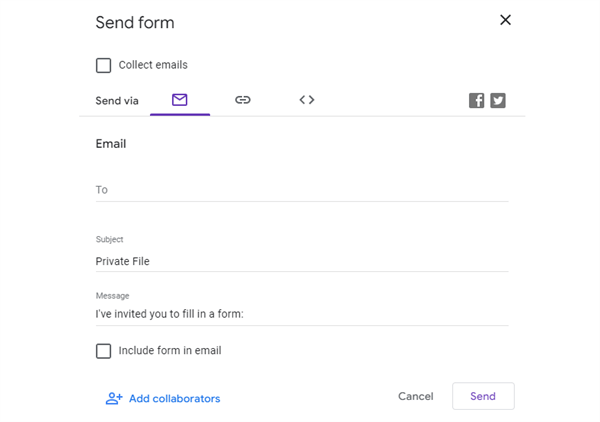600x422 pixels.
Task: Switch to the link sharing icon
Action: coord(243,100)
